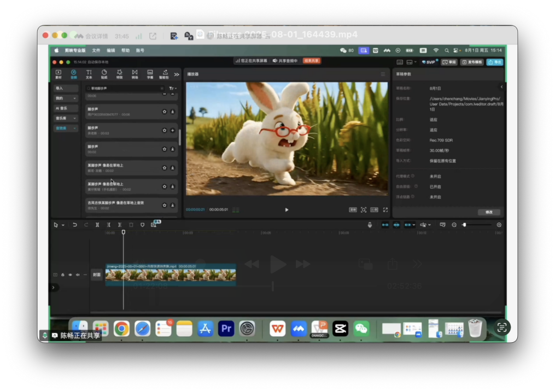This screenshot has width=555, height=392.
Task: Click the microphone record icon above timeline
Action: pyautogui.click(x=370, y=225)
